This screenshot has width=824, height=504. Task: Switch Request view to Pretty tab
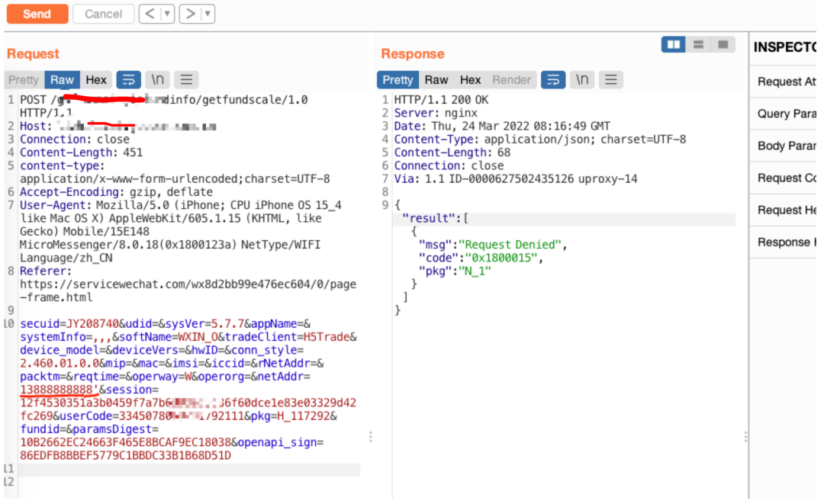(x=24, y=80)
